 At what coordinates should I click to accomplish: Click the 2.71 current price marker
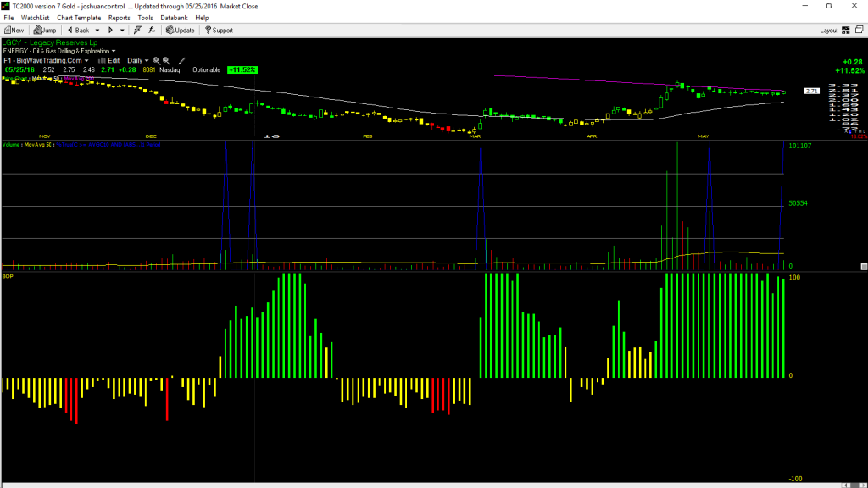(x=811, y=91)
